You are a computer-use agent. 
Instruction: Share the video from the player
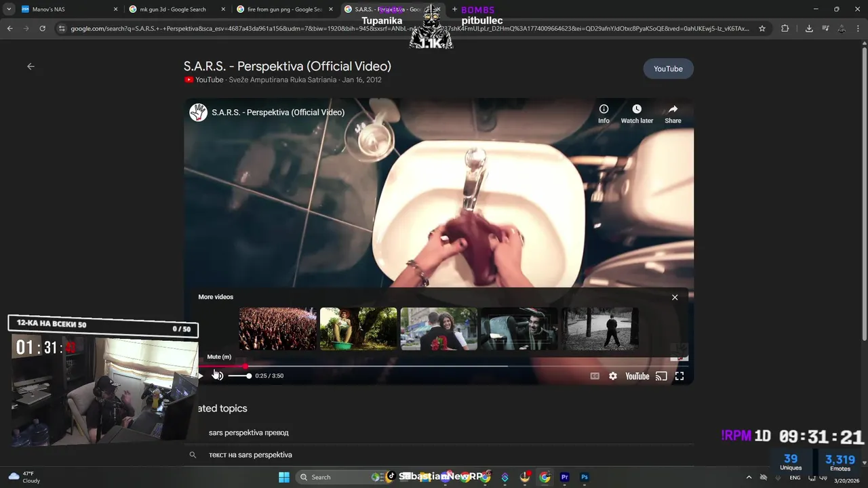click(x=673, y=114)
